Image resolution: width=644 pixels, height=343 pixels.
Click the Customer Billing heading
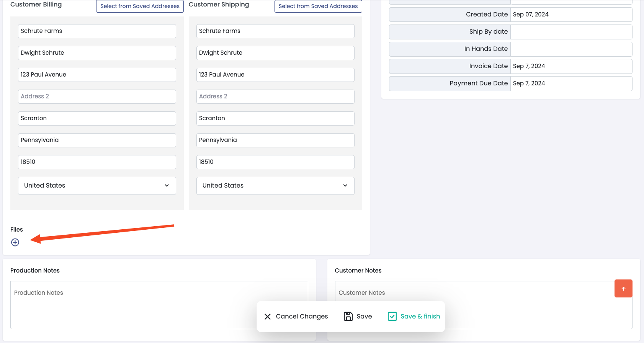pyautogui.click(x=36, y=5)
